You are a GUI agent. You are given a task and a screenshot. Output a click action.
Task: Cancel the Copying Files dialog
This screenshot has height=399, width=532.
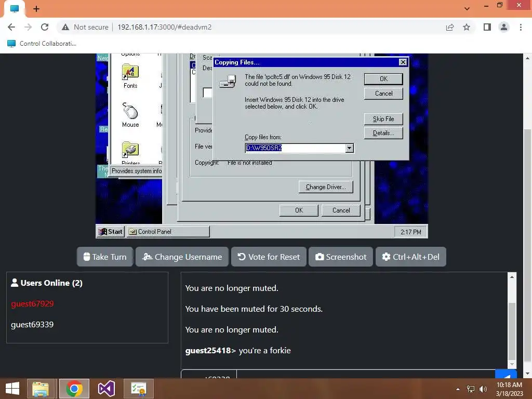tap(383, 94)
